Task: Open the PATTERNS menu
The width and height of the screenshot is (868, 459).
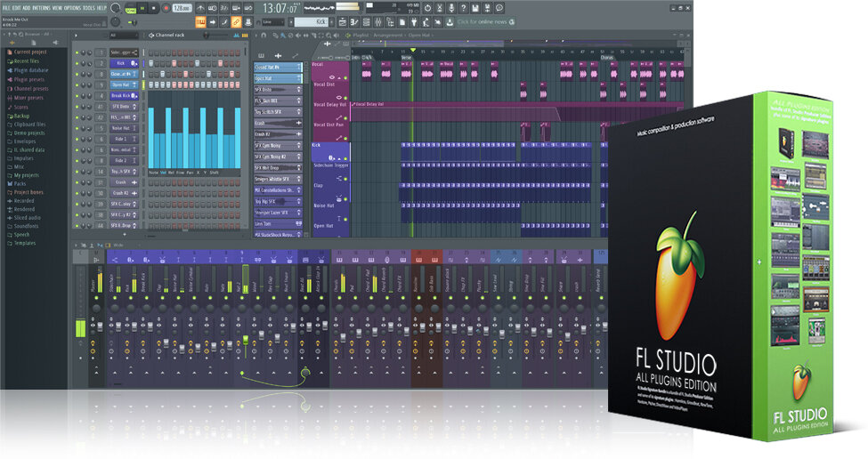Action: click(41, 8)
